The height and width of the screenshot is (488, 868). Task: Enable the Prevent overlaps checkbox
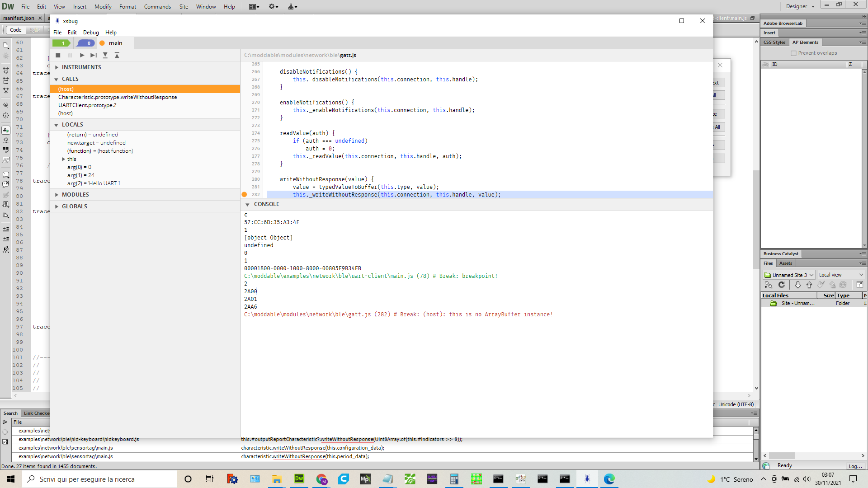(793, 53)
